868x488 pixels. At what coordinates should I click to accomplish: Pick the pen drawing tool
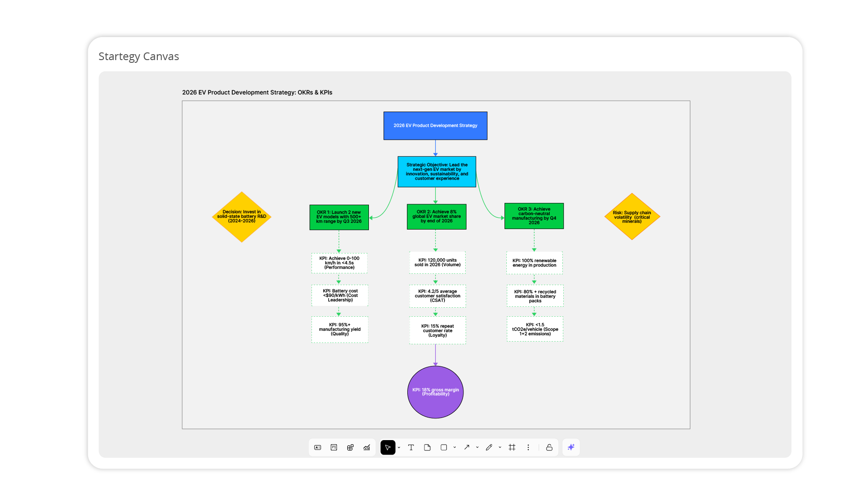489,447
